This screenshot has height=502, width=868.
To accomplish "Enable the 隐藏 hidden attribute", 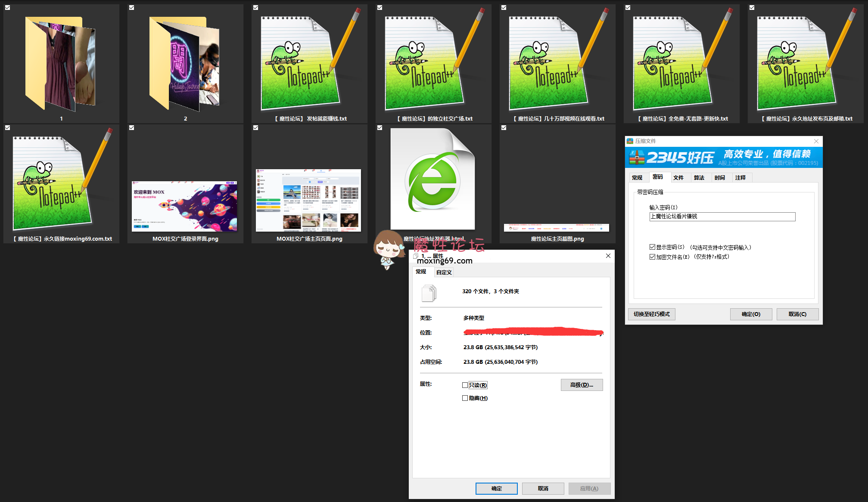I will pos(465,398).
